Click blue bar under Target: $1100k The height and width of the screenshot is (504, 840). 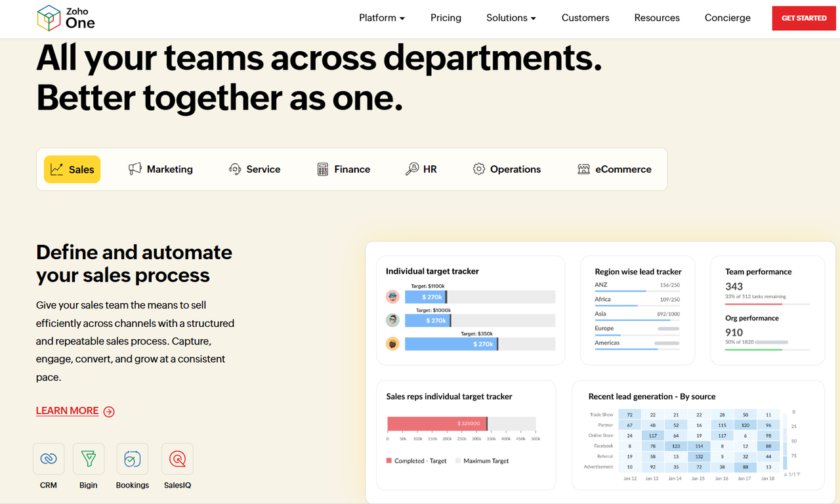tap(425, 297)
